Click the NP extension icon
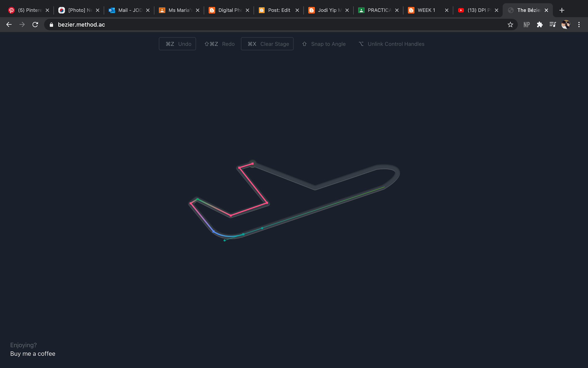This screenshot has width=588, height=368. (x=527, y=25)
